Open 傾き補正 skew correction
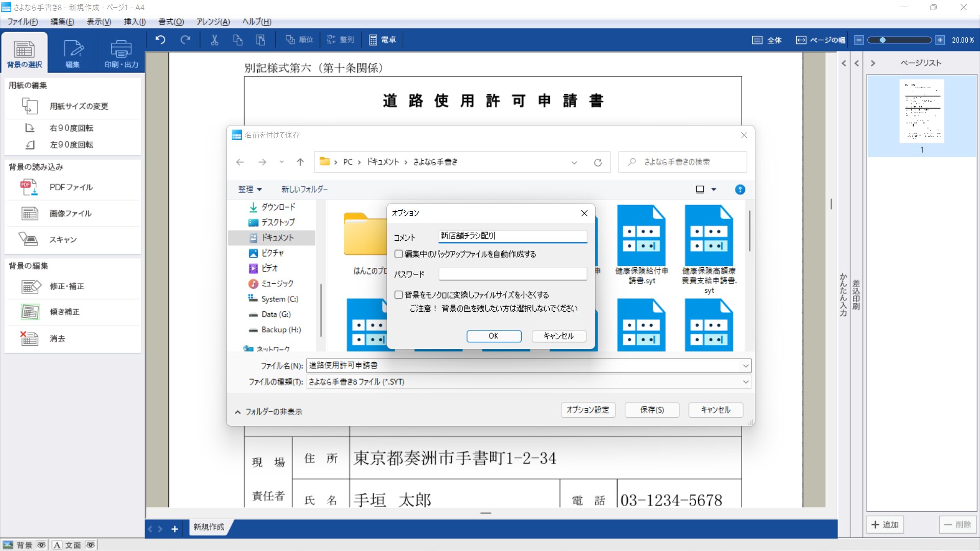The width and height of the screenshot is (980, 551). pyautogui.click(x=72, y=312)
